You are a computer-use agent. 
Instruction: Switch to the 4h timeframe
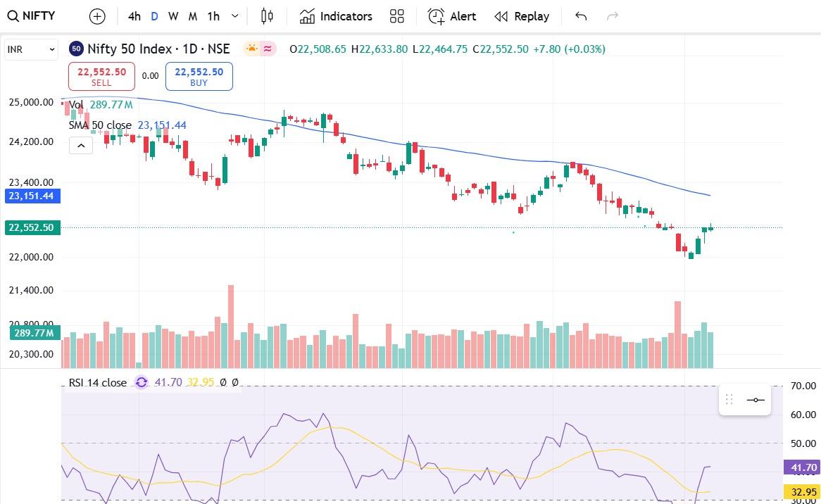click(134, 16)
